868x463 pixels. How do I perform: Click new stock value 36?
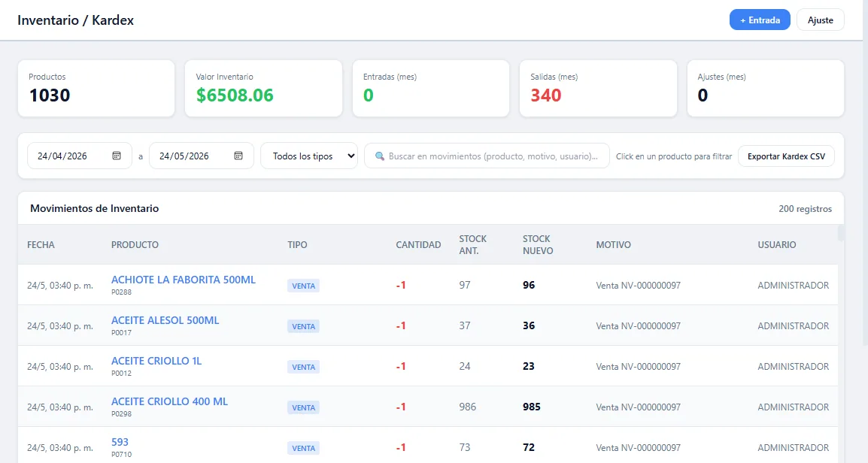click(529, 325)
